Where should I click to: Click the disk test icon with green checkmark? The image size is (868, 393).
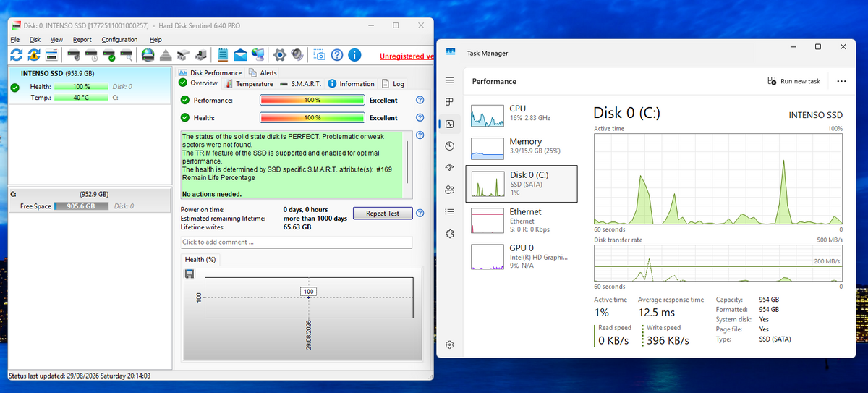click(110, 55)
